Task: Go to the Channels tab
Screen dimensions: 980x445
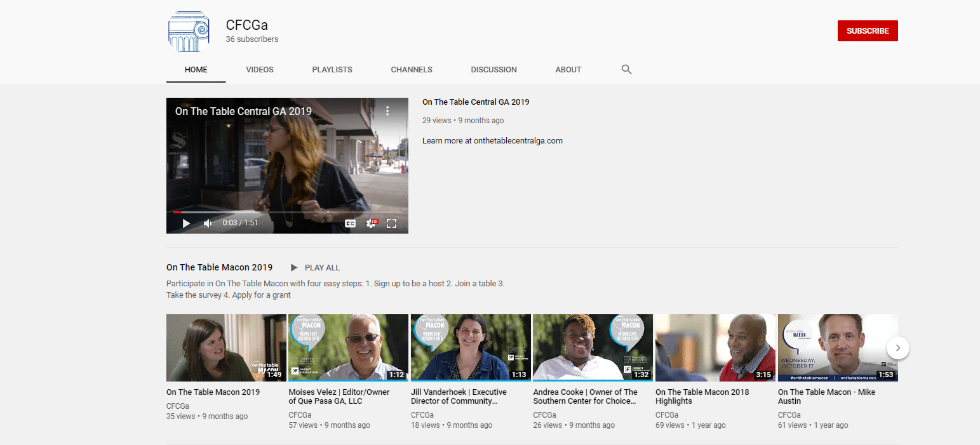Action: [x=412, y=70]
